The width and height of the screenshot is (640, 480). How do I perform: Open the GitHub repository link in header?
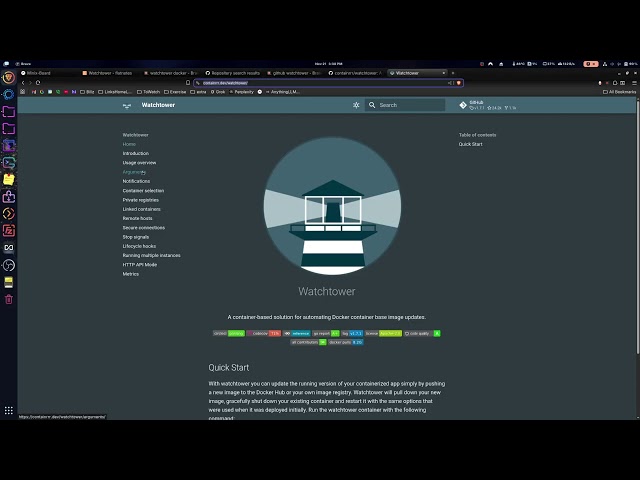click(x=488, y=105)
